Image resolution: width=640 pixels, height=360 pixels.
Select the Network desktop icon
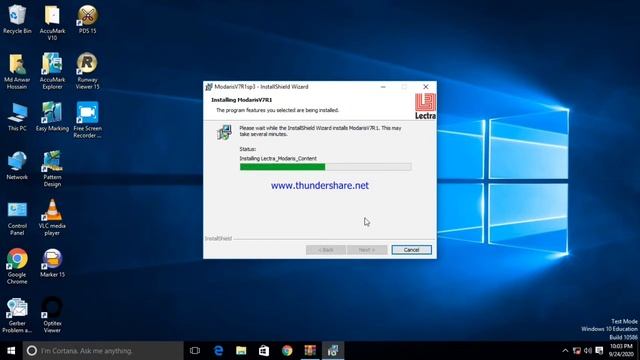click(x=17, y=165)
